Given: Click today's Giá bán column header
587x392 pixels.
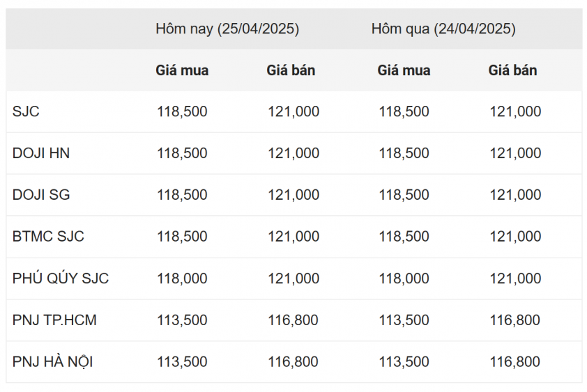Looking at the screenshot, I should click(291, 70).
